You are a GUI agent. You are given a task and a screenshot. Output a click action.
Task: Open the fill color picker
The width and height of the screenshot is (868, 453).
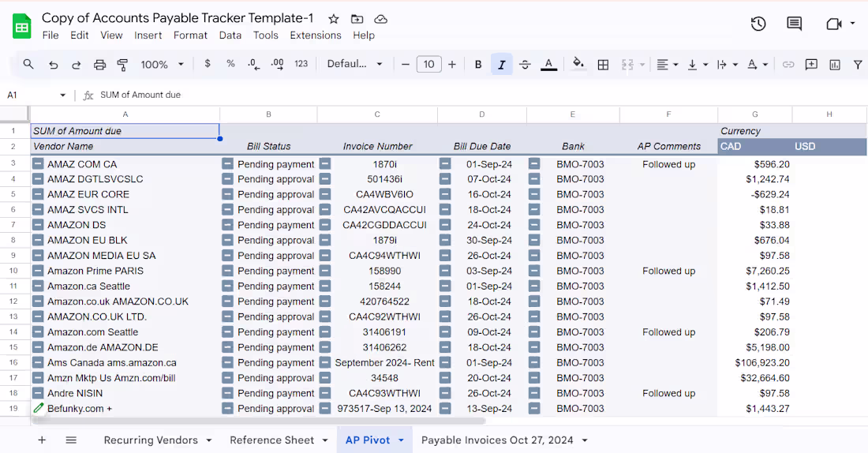578,65
